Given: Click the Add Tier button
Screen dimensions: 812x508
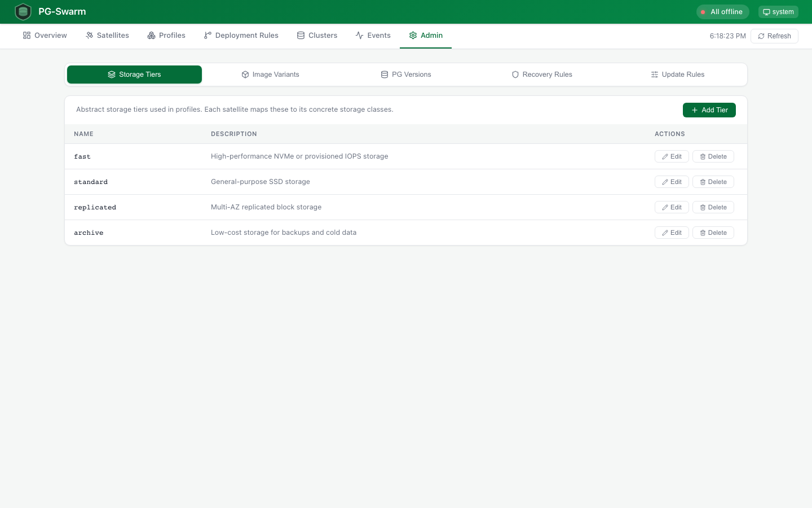Looking at the screenshot, I should (x=709, y=110).
